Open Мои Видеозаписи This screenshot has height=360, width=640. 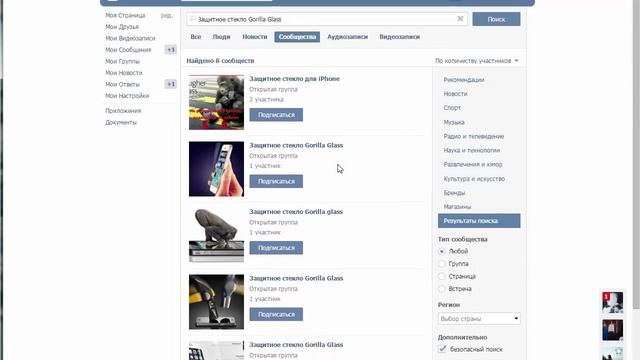point(130,38)
